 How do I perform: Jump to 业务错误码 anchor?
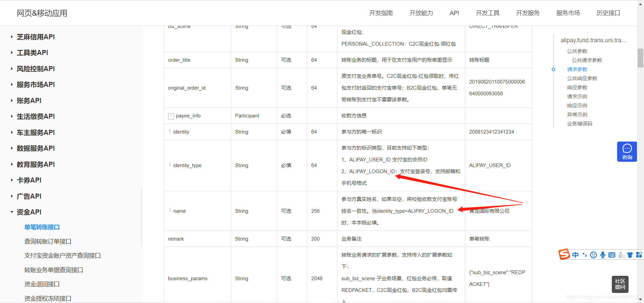[579, 124]
